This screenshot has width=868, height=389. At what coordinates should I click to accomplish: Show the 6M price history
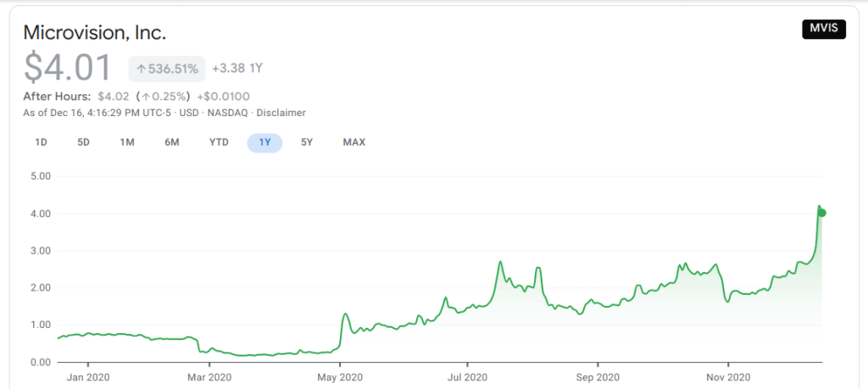coord(171,142)
